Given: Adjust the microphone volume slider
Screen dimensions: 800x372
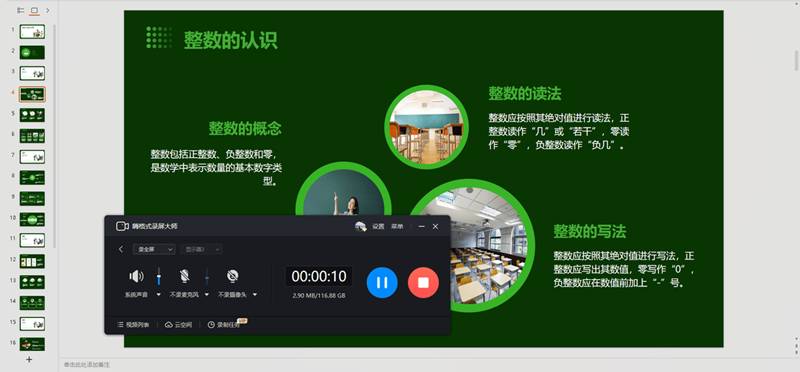Looking at the screenshot, I should (x=207, y=276).
